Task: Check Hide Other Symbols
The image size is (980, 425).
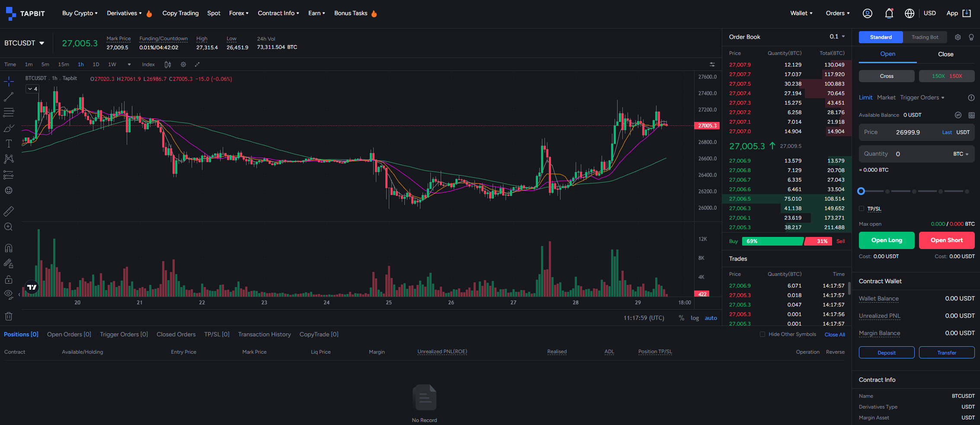Action: tap(762, 334)
